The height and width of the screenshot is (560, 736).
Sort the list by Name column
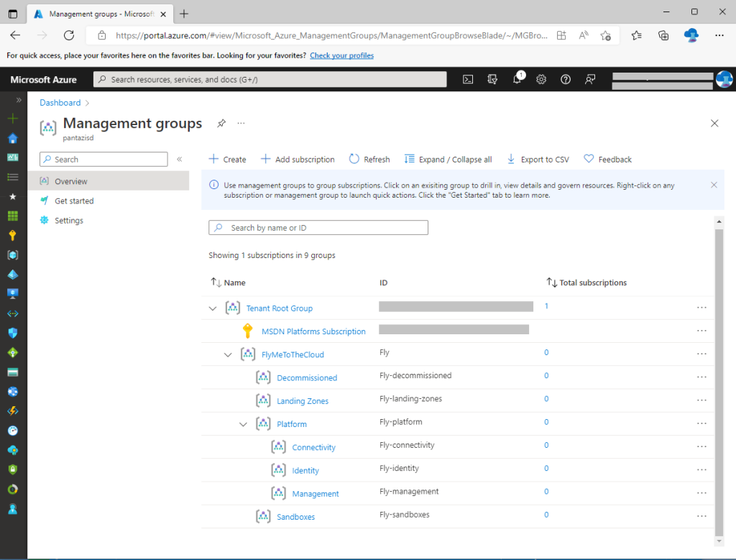pos(228,283)
